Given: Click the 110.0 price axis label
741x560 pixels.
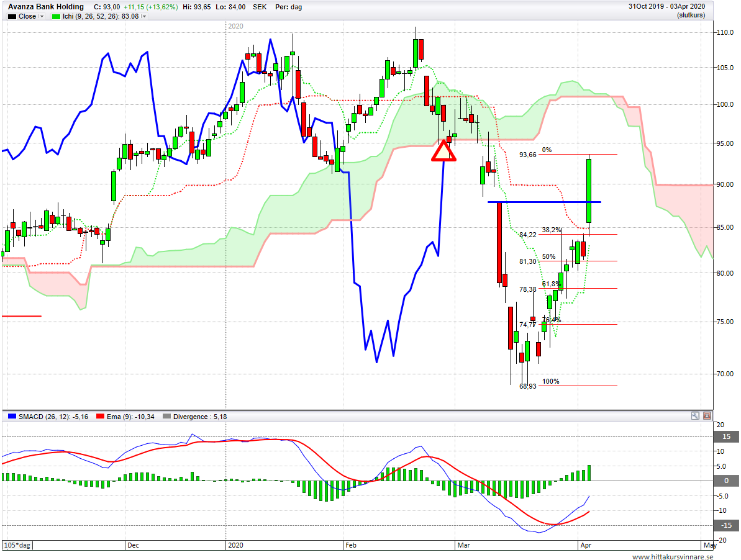Looking at the screenshot, I should (725, 32).
